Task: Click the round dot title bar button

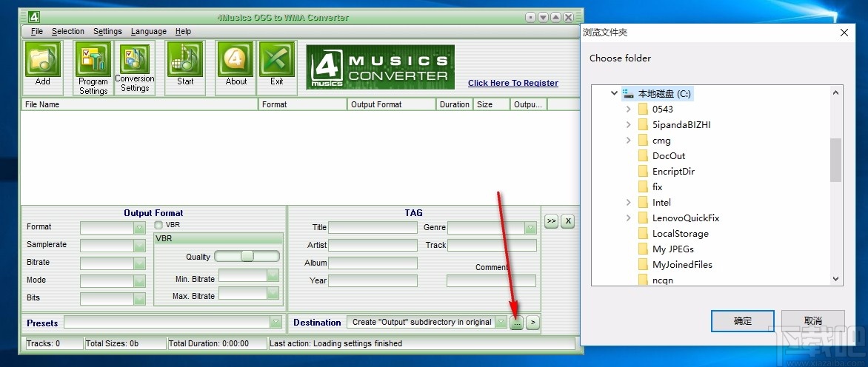Action: pos(531,17)
